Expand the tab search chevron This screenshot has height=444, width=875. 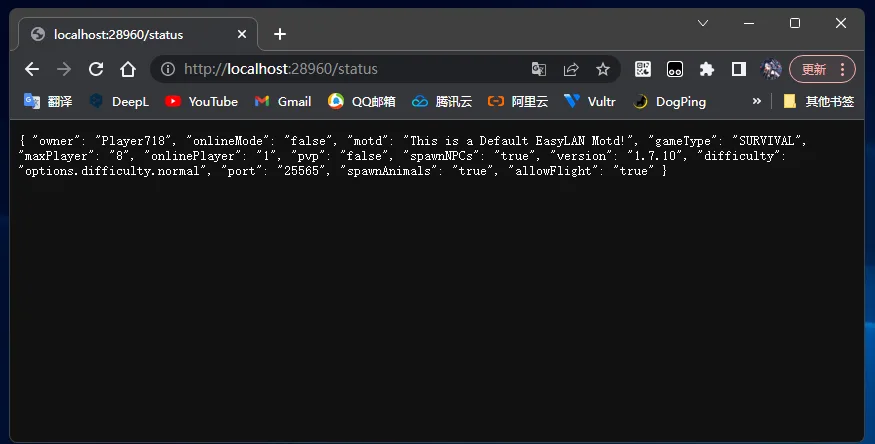pyautogui.click(x=703, y=23)
